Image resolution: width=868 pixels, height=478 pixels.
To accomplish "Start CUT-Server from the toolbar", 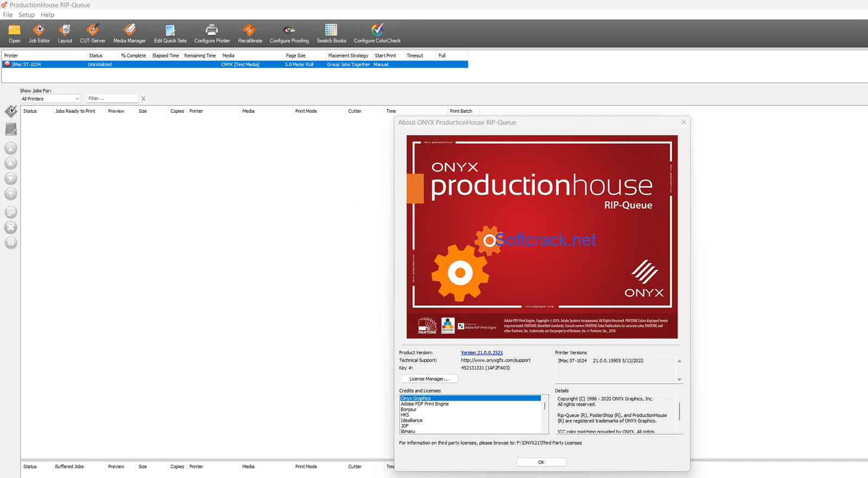I will pyautogui.click(x=93, y=33).
